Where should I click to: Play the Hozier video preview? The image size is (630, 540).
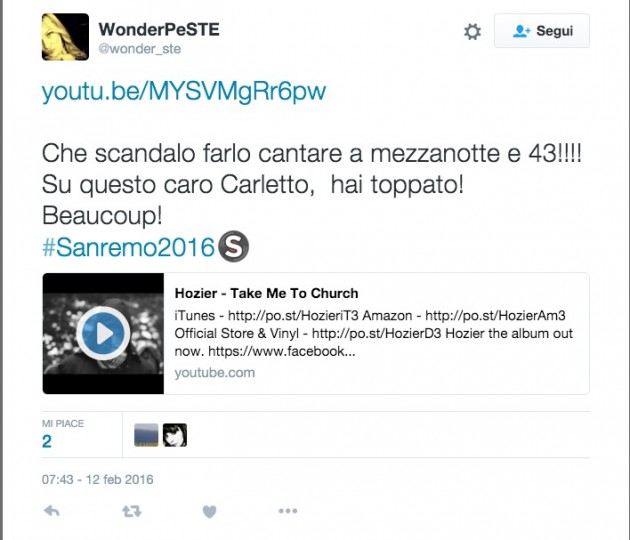(103, 333)
